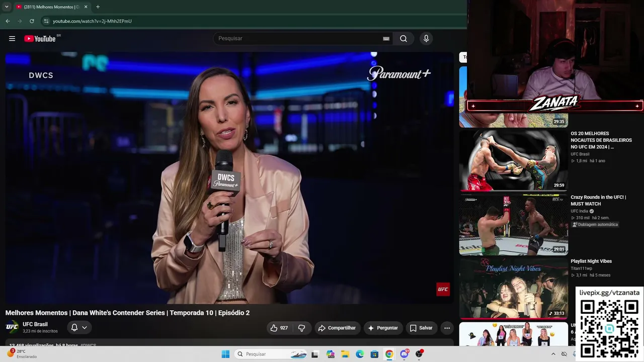Screen dimensions: 644x362
Task: Open the weather widget showing 28°C
Action: 21,354
